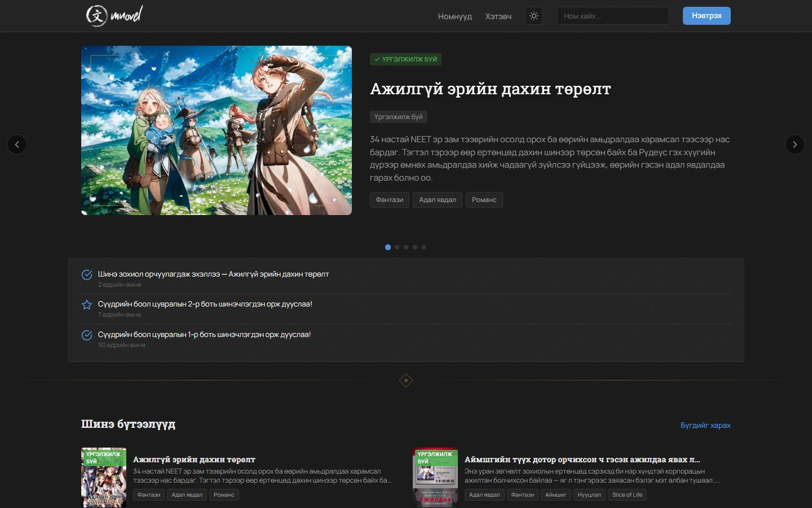Screen dimensions: 812x508
Task: Click the Шинэ бүтээлүүд section heading
Action: pyautogui.click(x=128, y=424)
